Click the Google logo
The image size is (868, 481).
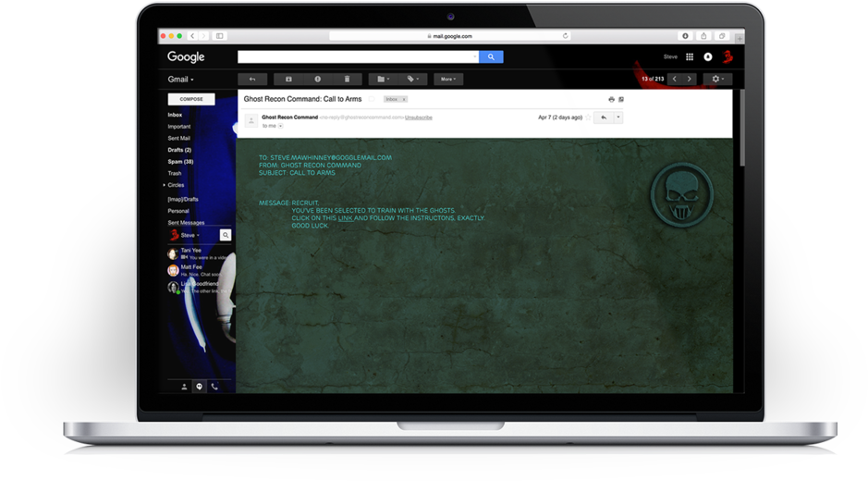(x=186, y=56)
